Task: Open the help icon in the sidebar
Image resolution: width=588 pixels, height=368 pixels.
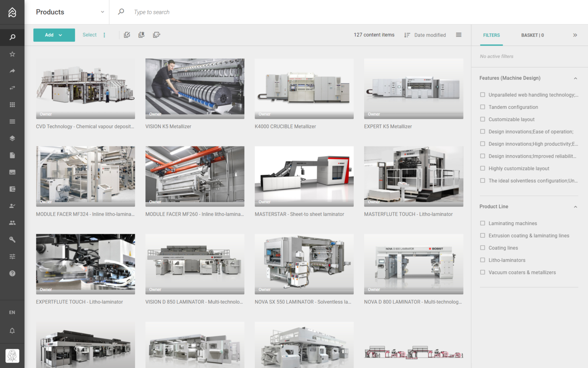Action: tap(12, 273)
